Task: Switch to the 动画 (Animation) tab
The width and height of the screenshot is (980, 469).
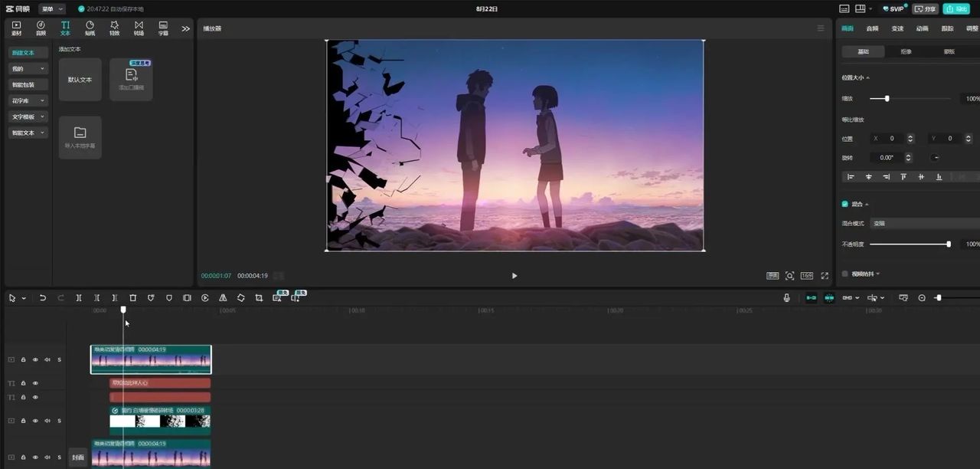Action: pyautogui.click(x=922, y=28)
